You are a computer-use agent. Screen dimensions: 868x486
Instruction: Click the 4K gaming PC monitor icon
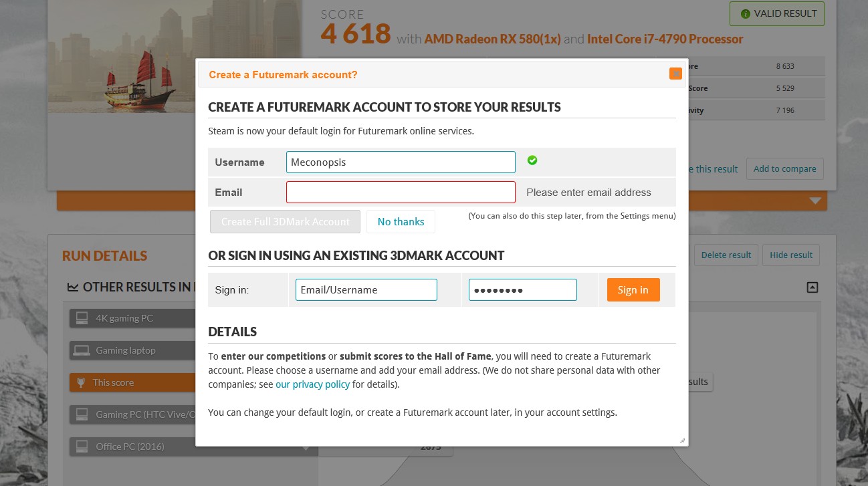82,318
